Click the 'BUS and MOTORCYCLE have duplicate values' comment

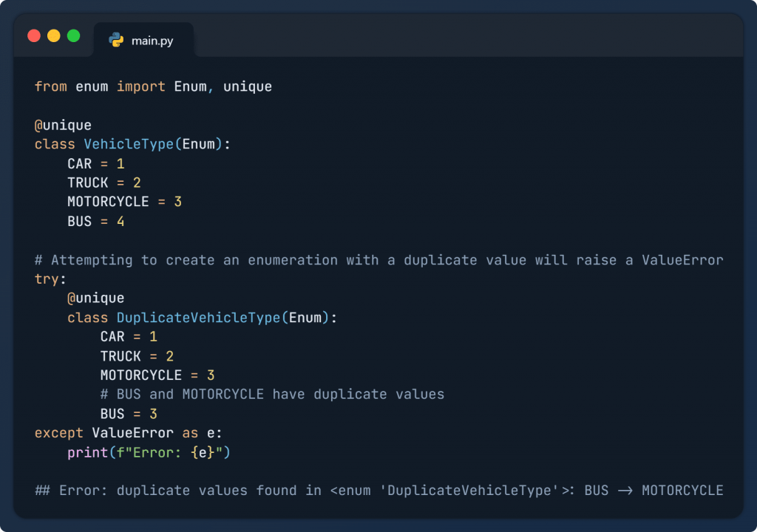(x=272, y=395)
